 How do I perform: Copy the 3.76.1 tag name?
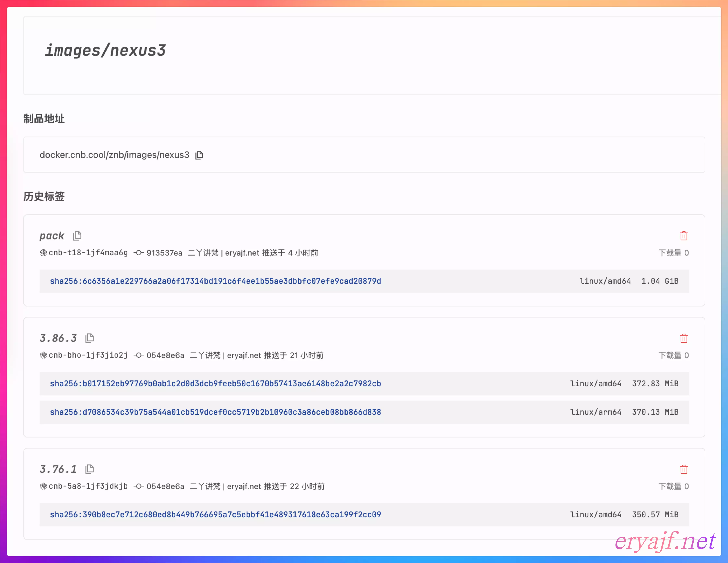[x=89, y=469]
